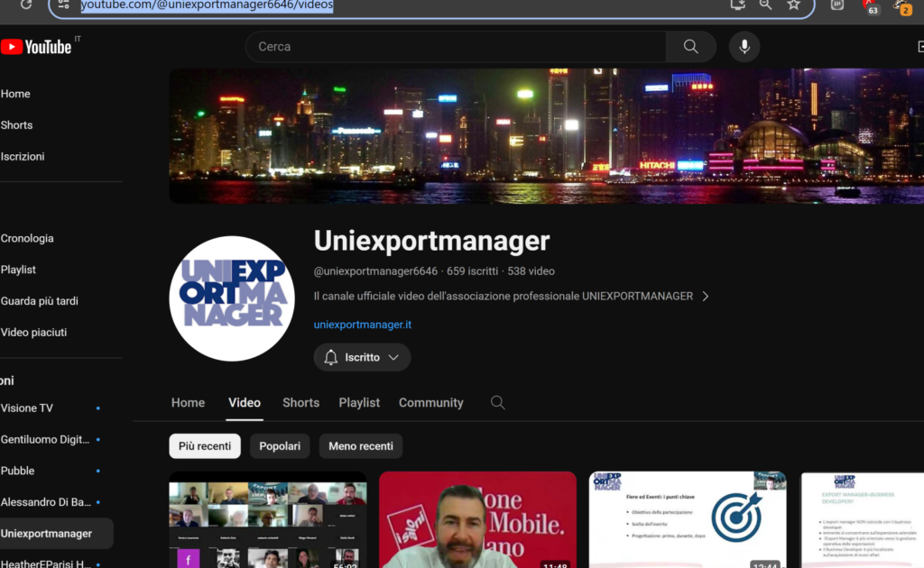Click the Uniexportmanager channel title
The width and height of the screenshot is (924, 568).
(x=431, y=241)
